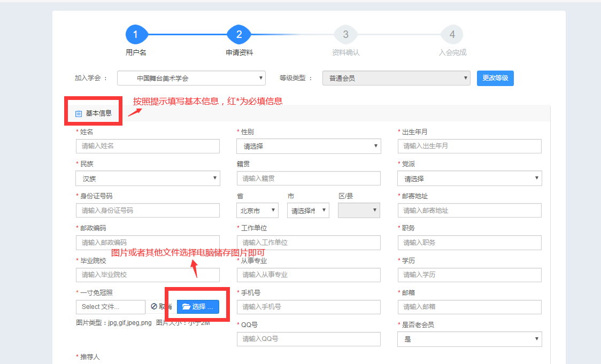Click the 手机号 input field

point(309,307)
